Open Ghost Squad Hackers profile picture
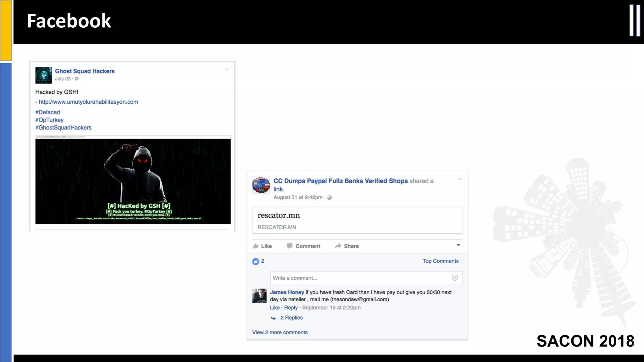This screenshot has width=644, height=362. pyautogui.click(x=43, y=75)
